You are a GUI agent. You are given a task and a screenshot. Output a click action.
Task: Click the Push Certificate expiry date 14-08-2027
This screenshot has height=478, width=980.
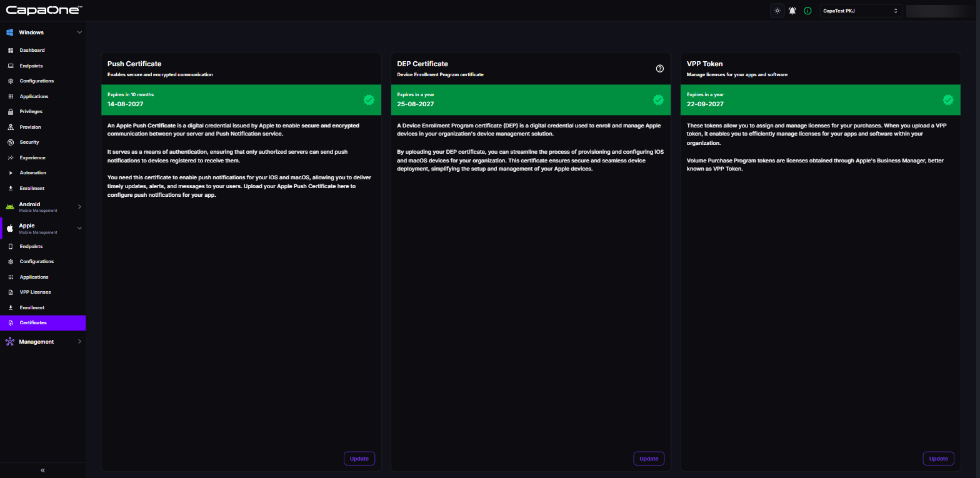click(126, 104)
